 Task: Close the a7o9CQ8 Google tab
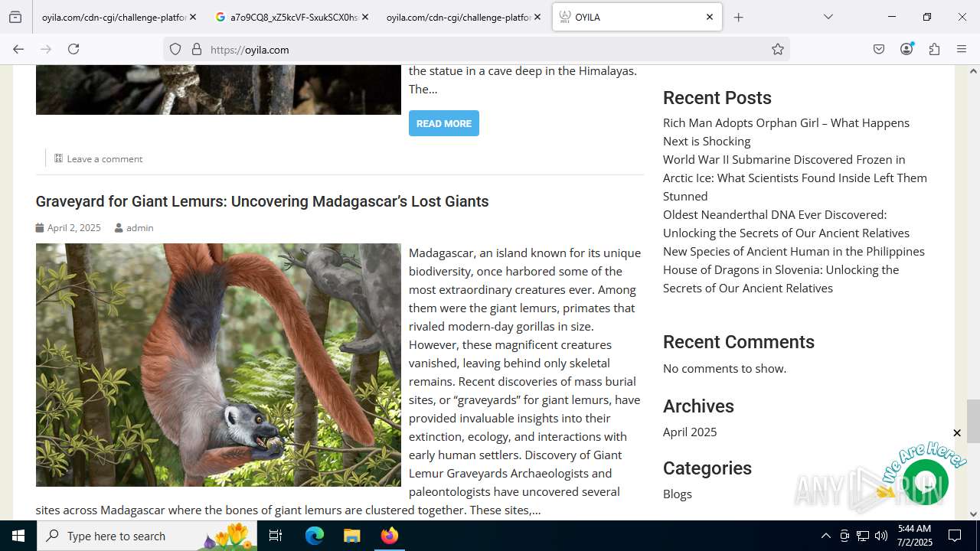[364, 17]
